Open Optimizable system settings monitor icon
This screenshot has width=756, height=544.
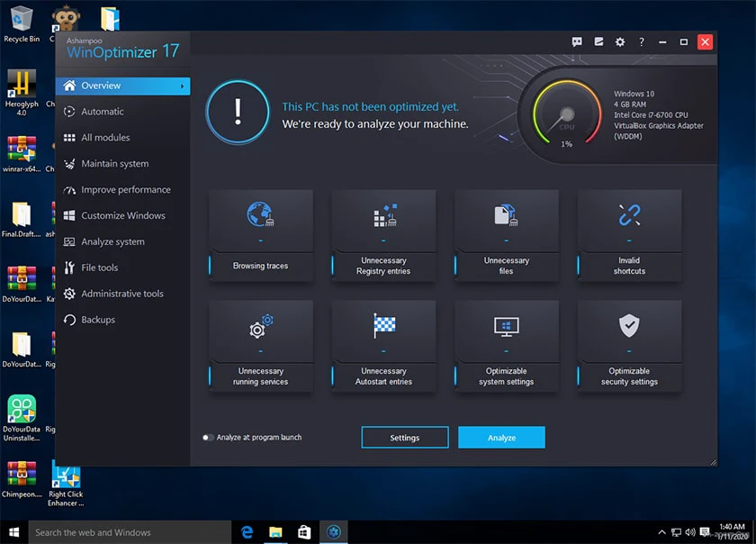click(x=506, y=327)
